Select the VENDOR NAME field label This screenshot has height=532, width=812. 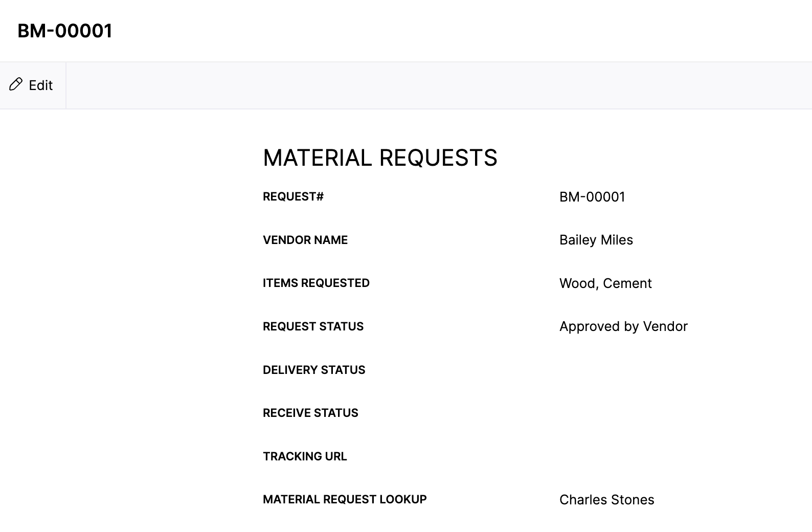click(x=304, y=240)
